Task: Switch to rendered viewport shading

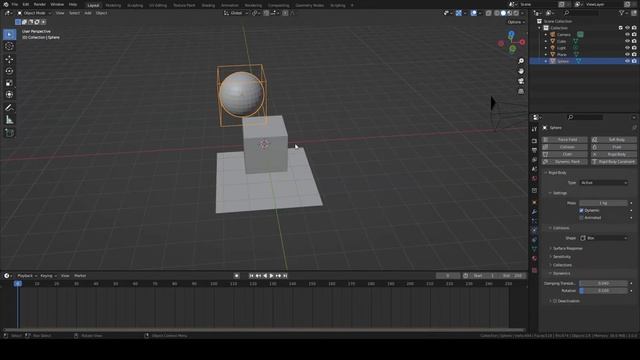Action: [516, 13]
